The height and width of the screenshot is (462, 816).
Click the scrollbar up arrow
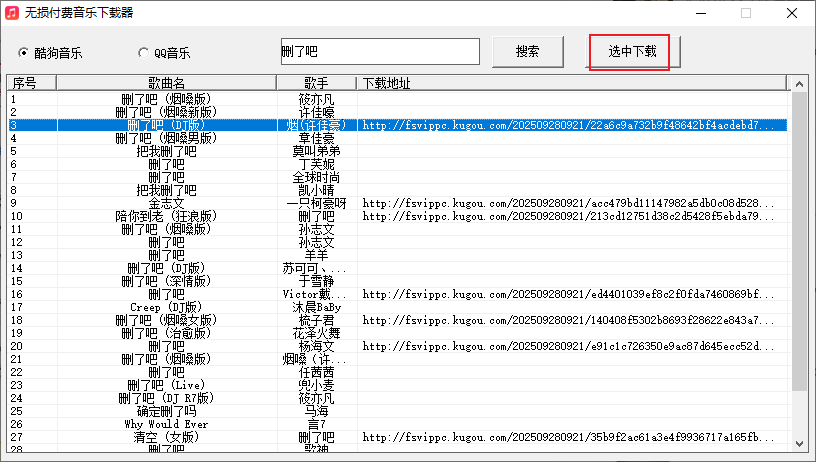tap(799, 84)
